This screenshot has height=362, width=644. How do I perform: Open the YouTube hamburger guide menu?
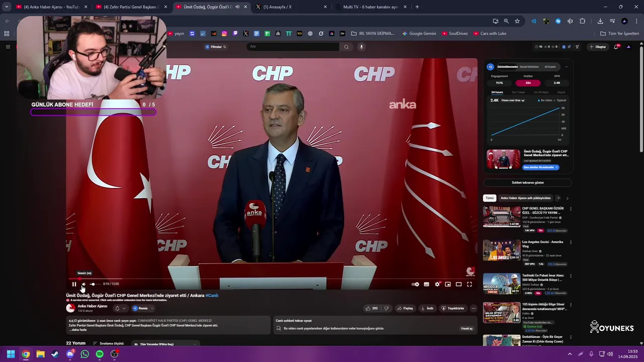click(x=8, y=47)
